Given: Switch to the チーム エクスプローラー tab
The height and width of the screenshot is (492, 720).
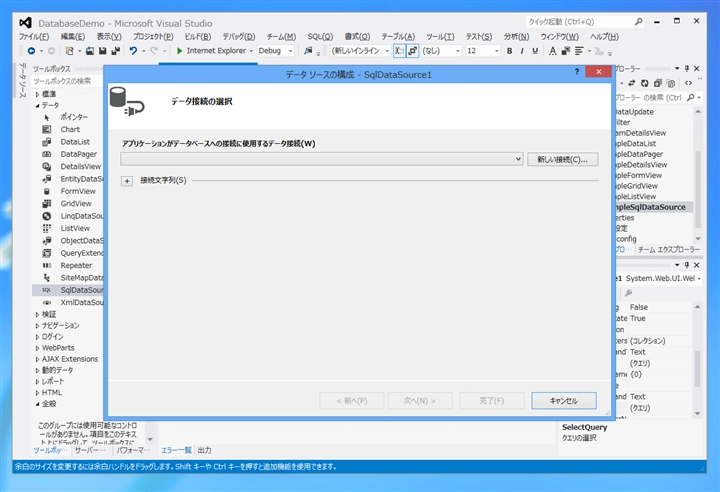Looking at the screenshot, I should point(669,249).
